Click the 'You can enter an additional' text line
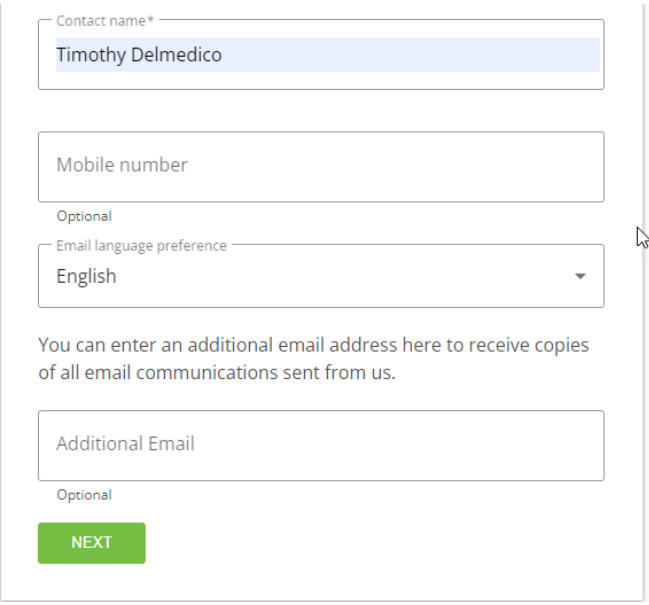Image resolution: width=649 pixels, height=605 pixels. 313,346
